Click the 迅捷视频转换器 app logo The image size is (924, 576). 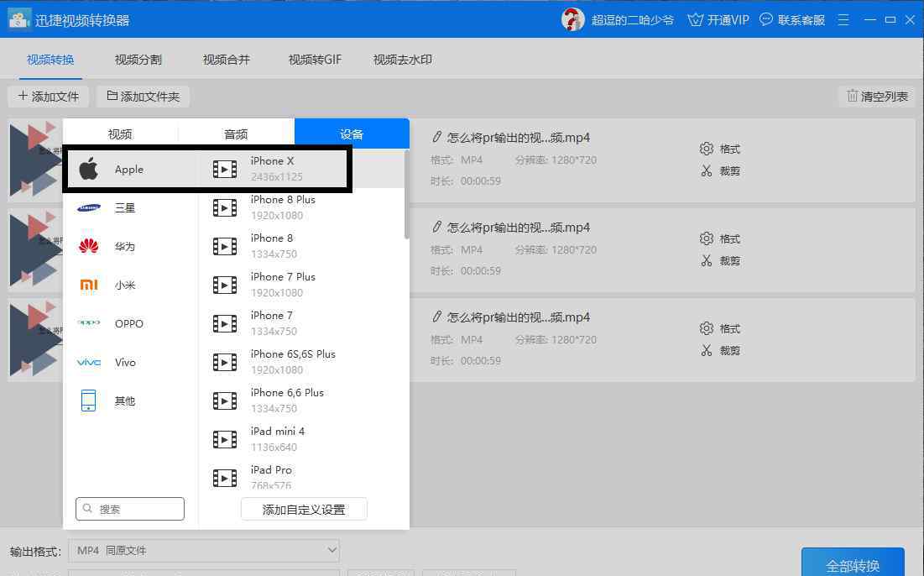point(18,19)
